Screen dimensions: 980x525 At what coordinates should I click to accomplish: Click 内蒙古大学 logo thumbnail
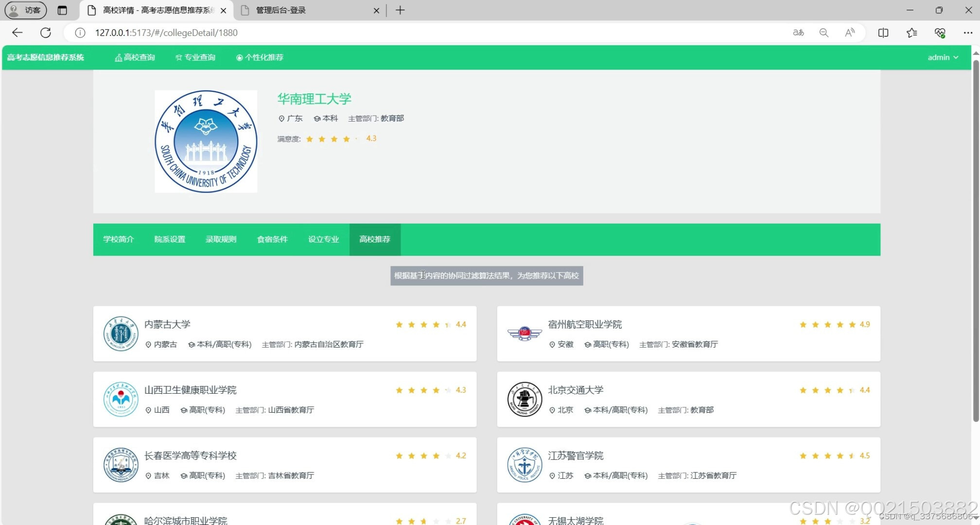121,333
